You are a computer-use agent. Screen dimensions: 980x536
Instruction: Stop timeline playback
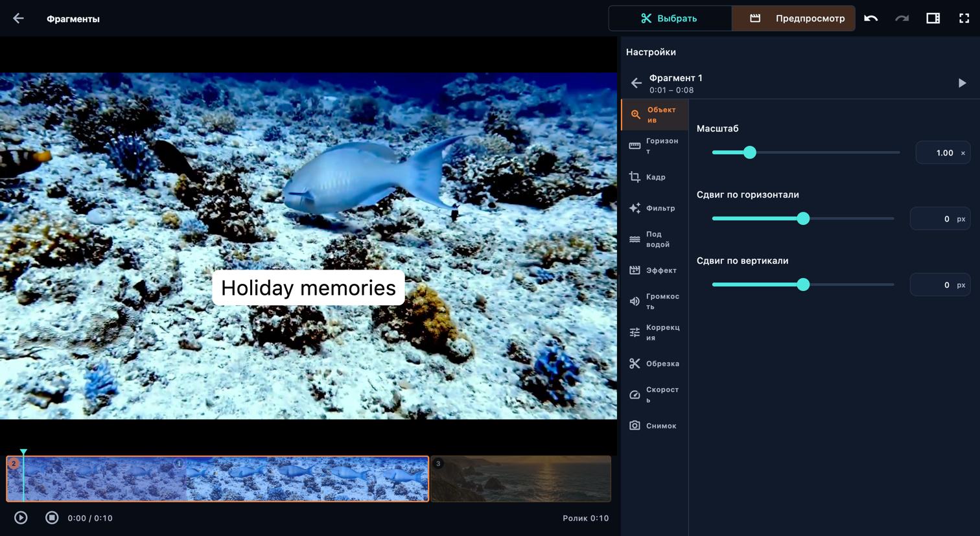point(52,518)
